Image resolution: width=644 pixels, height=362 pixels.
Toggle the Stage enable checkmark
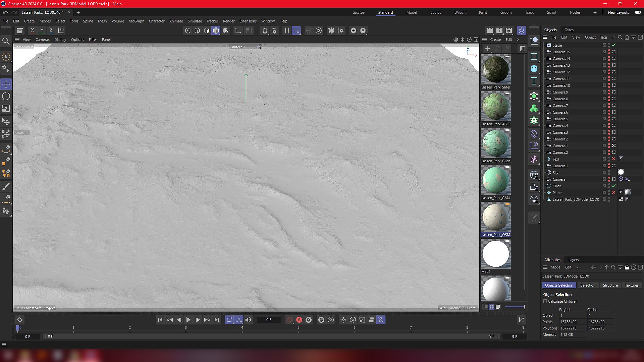tap(614, 45)
